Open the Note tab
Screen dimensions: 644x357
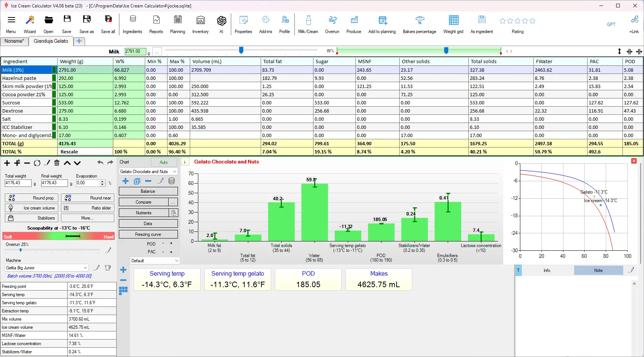pyautogui.click(x=598, y=270)
